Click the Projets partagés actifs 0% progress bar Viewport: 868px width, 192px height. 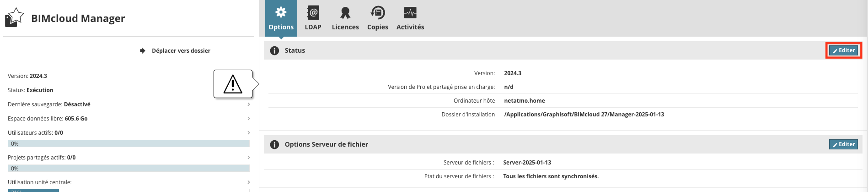coord(129,168)
